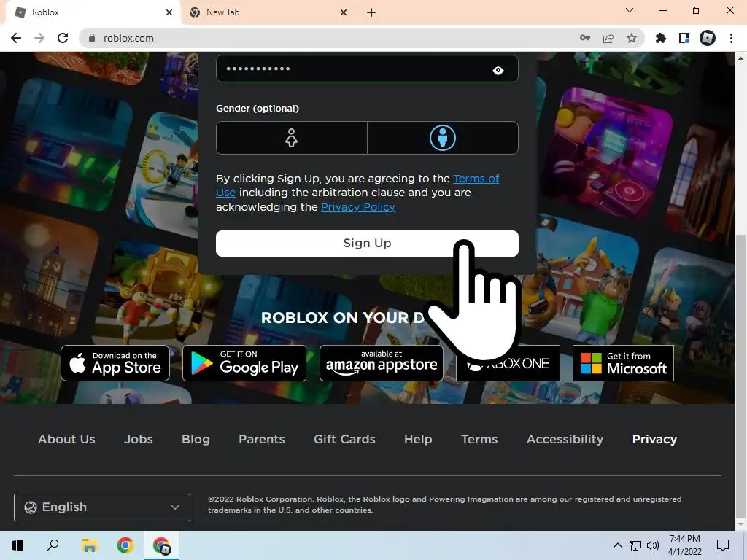
Task: Open the Jobs footer link
Action: tap(139, 439)
